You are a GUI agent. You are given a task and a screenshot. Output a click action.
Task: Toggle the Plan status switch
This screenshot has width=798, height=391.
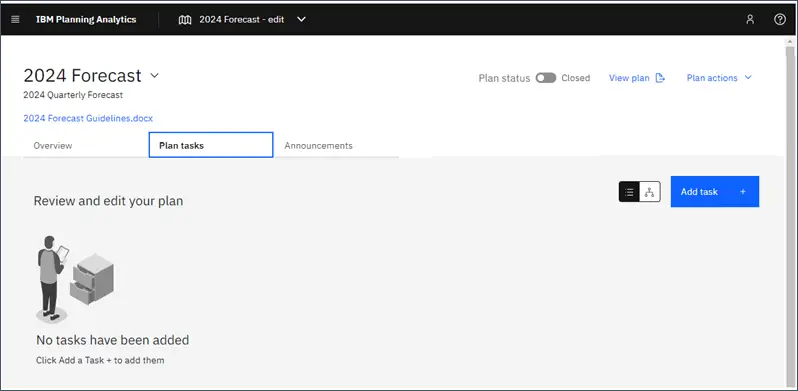coord(546,78)
